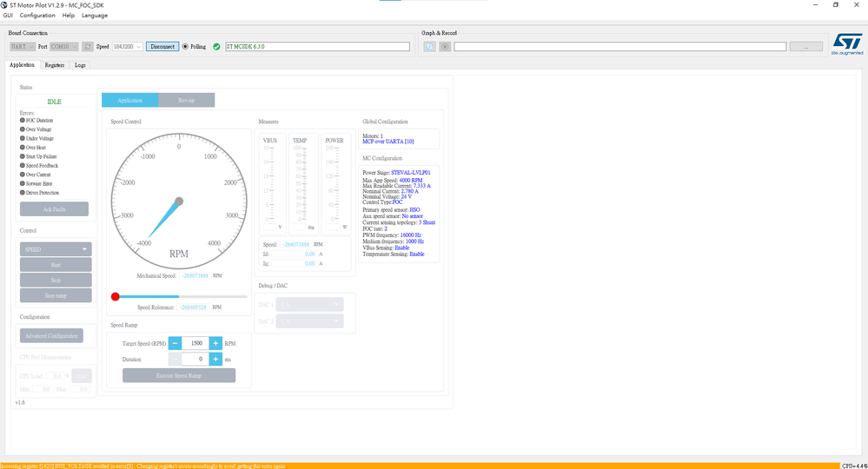This screenshot has height=469, width=868.
Task: Click the red speed reference slider handle
Action: [116, 296]
